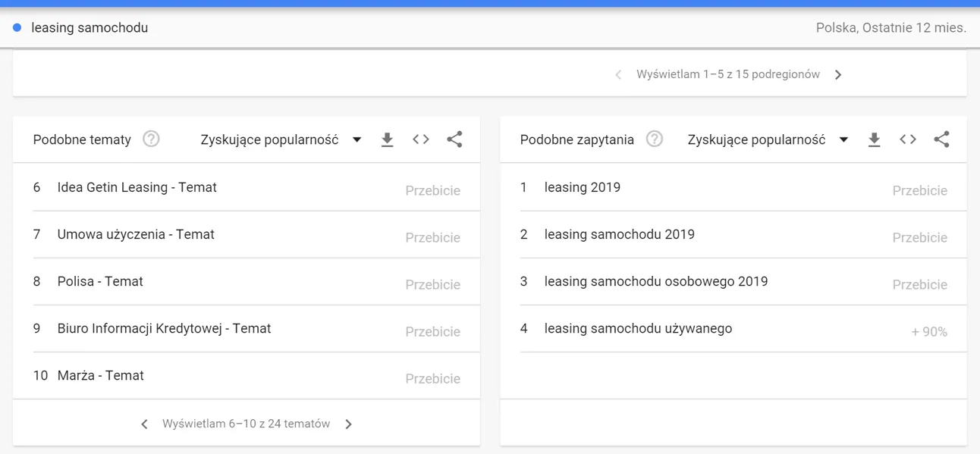Screen dimensions: 980x454
Task: Open the leasing samochodu 2019 query
Action: click(x=620, y=234)
